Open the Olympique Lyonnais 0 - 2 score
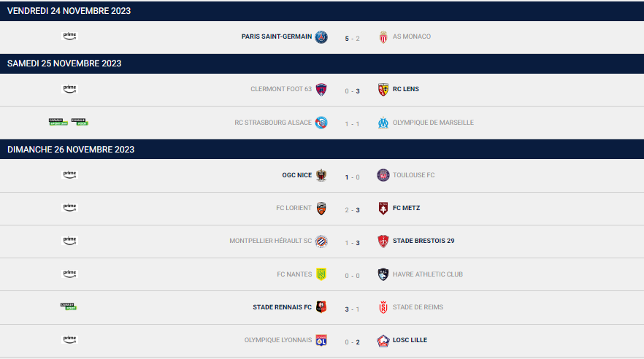 [353, 342]
